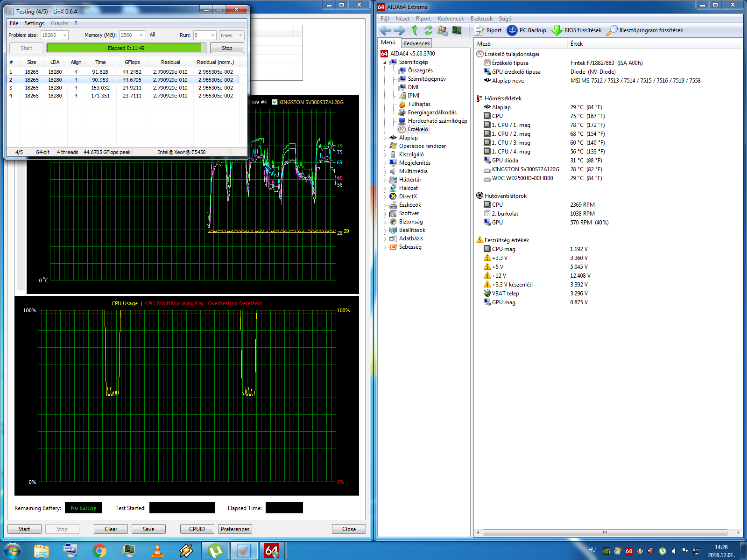
Task: Open Preferences in stability test window
Action: [x=235, y=529]
